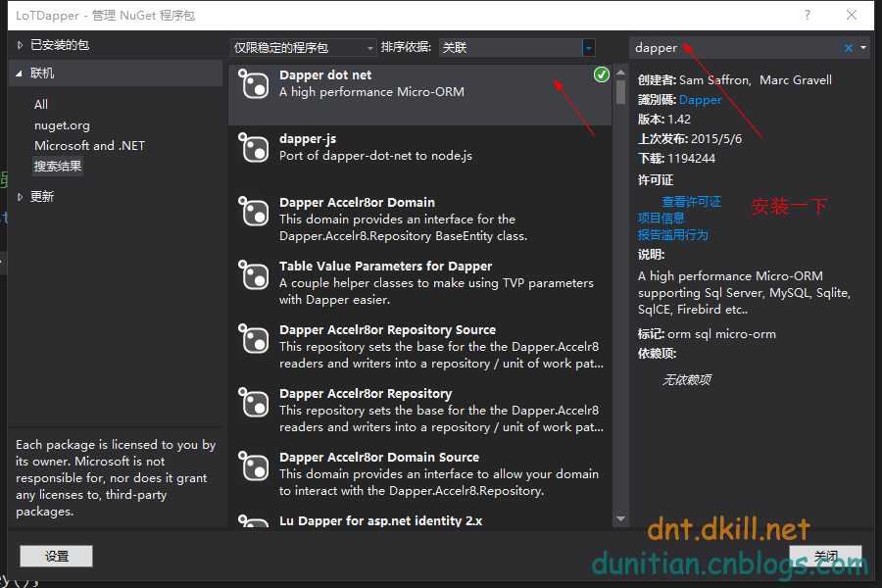Viewport: 882px width, 588px height.
Task: Expand the 更新 section
Action: point(20,196)
